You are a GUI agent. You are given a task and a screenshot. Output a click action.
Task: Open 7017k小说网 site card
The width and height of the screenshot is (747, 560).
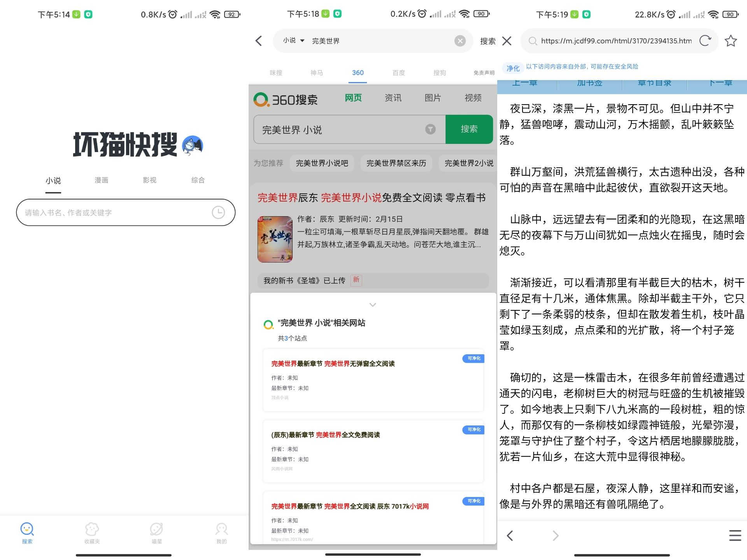[373, 518]
